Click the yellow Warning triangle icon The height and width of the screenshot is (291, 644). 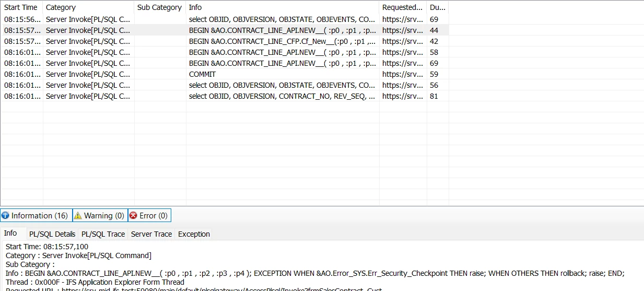tap(78, 215)
